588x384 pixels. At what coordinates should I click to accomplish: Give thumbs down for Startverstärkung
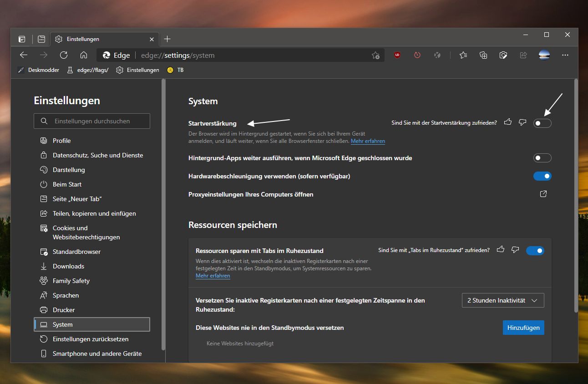click(522, 122)
